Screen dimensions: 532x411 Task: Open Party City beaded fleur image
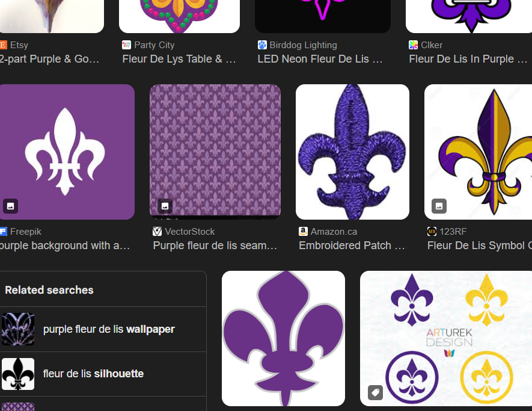179,16
